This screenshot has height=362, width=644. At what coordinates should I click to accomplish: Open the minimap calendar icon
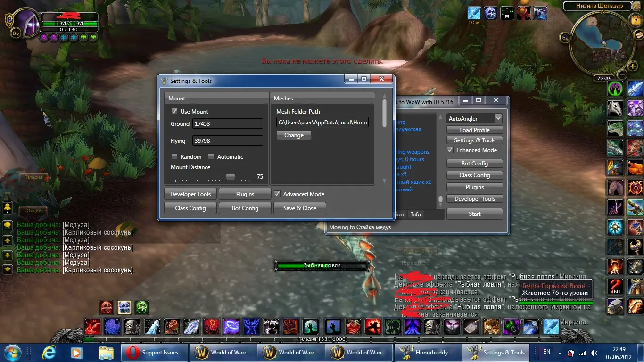tap(635, 21)
